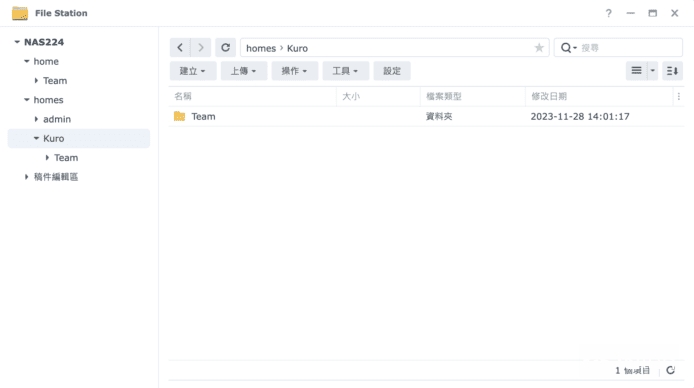The height and width of the screenshot is (388, 694).
Task: Collapse the Kuro folder in tree
Action: pos(36,138)
